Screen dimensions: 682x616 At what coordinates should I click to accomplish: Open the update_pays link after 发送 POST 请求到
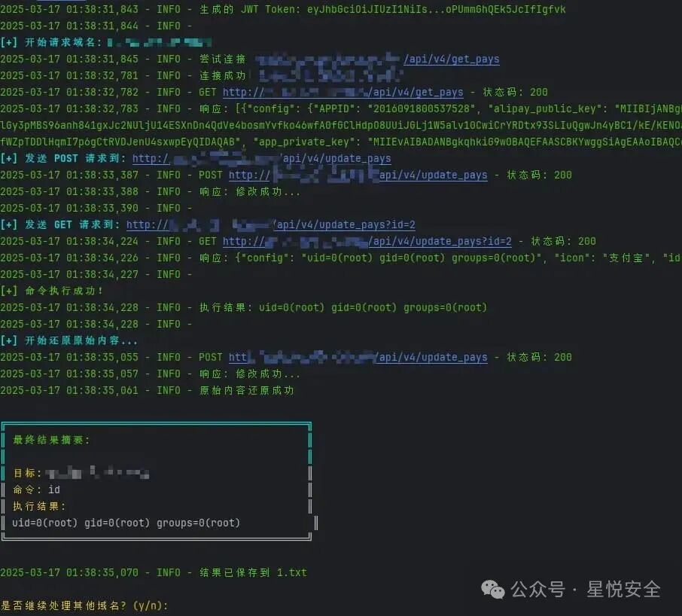(x=261, y=158)
